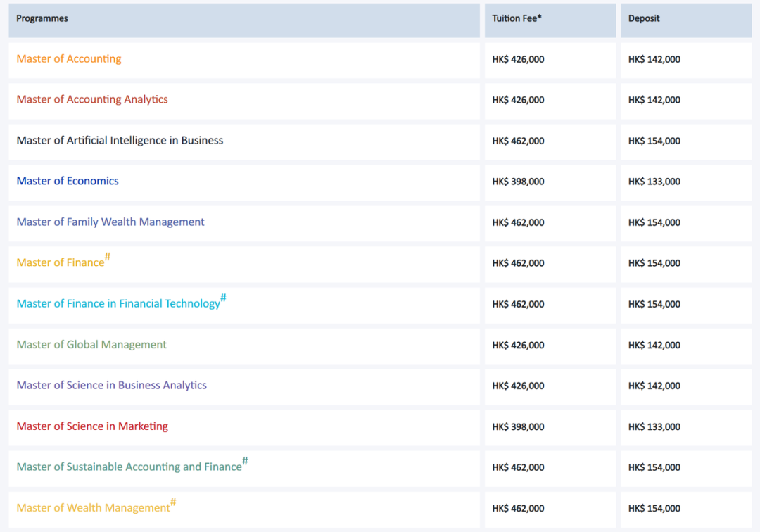
Task: Click Master of Science in Marketing
Action: (x=92, y=426)
